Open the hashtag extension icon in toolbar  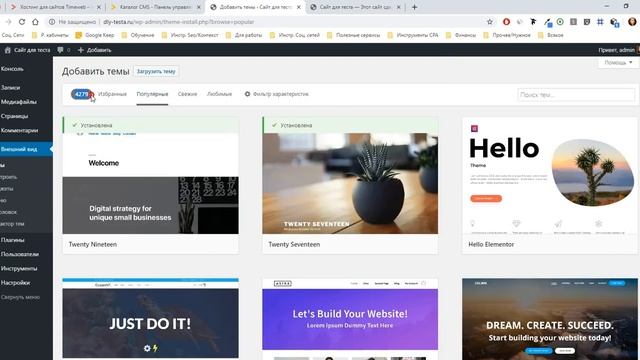600,22
